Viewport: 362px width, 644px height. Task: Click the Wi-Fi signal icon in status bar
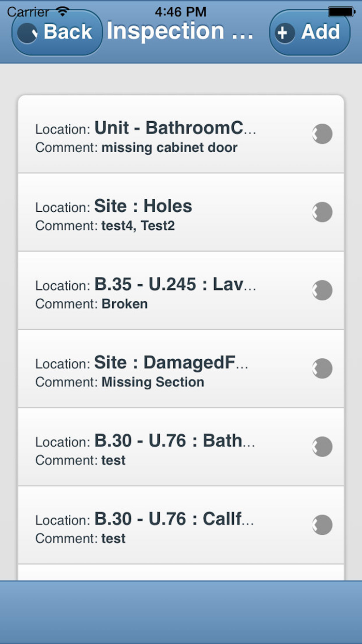pos(63,11)
